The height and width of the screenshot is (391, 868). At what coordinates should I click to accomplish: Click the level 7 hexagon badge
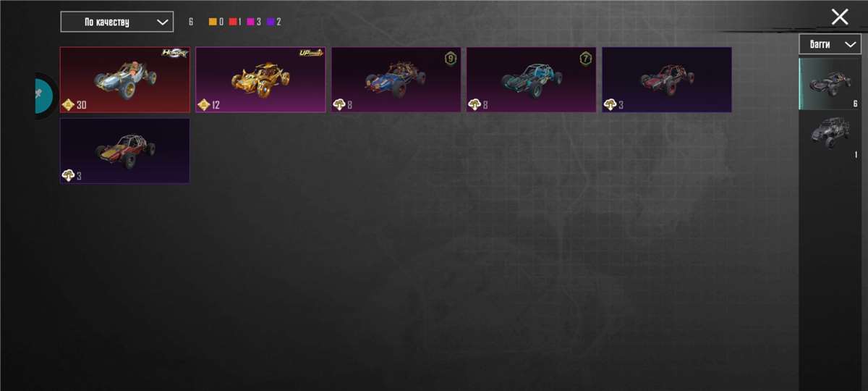(586, 59)
